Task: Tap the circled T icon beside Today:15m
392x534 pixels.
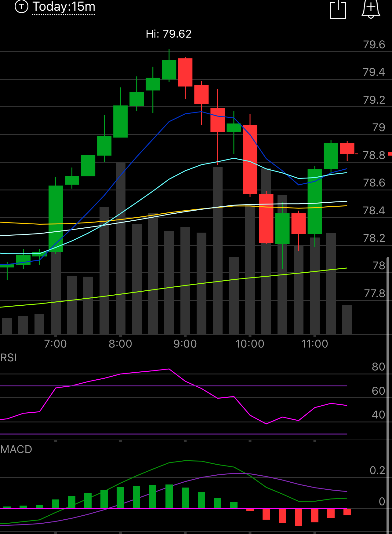Action: (x=21, y=6)
